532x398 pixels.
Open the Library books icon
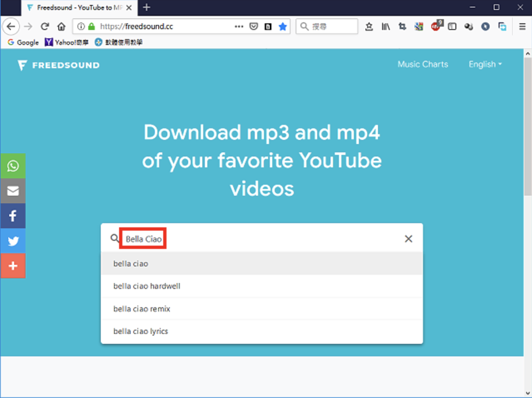[386, 27]
